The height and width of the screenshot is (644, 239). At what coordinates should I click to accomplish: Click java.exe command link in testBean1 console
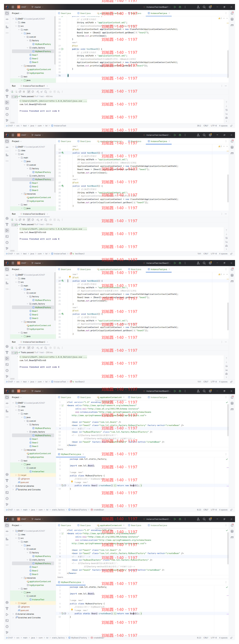point(53,101)
